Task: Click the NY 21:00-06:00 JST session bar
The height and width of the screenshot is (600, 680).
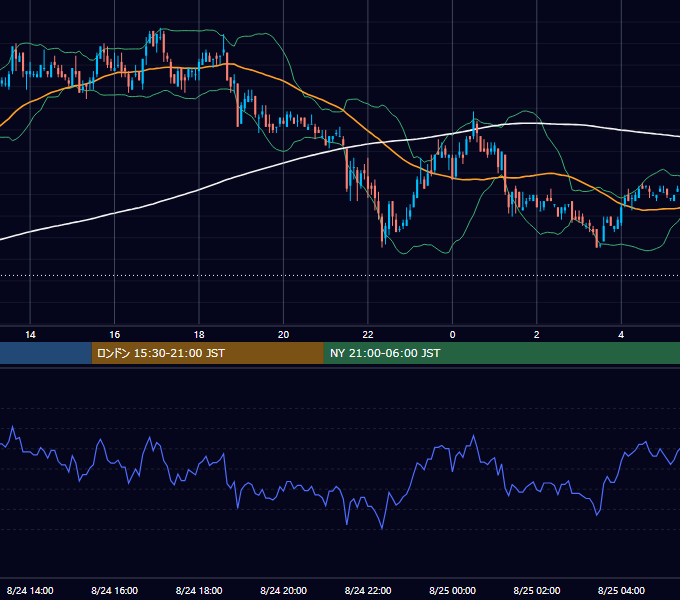Action: point(502,353)
